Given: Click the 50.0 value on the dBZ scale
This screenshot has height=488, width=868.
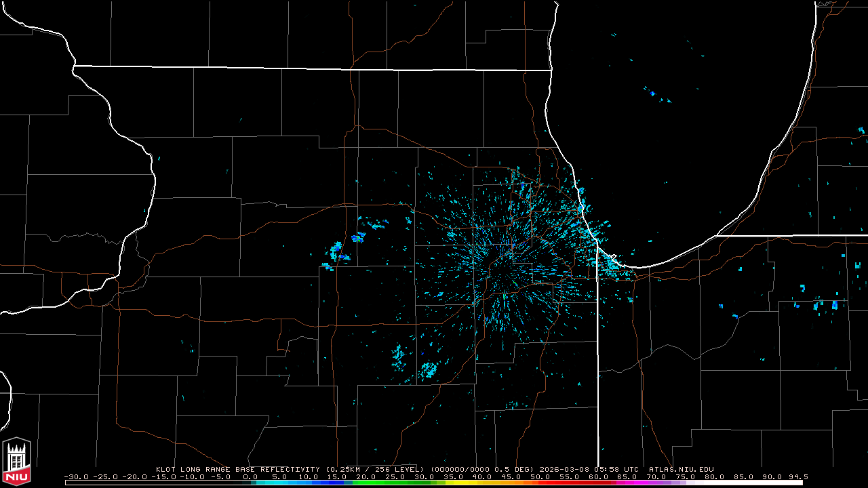Looking at the screenshot, I should pyautogui.click(x=540, y=476).
